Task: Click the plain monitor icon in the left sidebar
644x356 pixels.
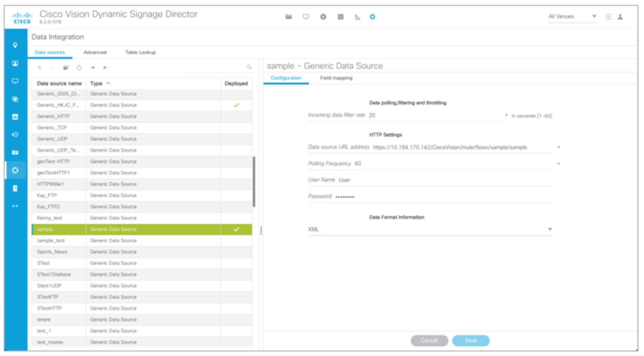Action: (x=15, y=81)
